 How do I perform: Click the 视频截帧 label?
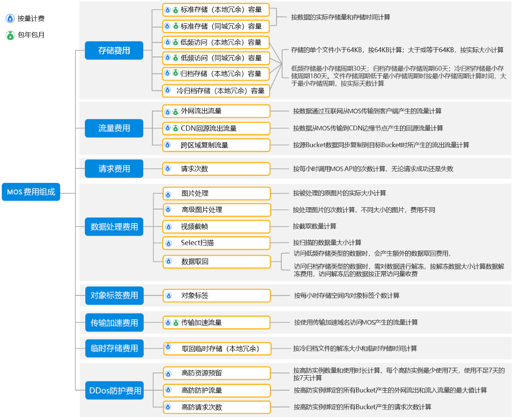pos(194,226)
